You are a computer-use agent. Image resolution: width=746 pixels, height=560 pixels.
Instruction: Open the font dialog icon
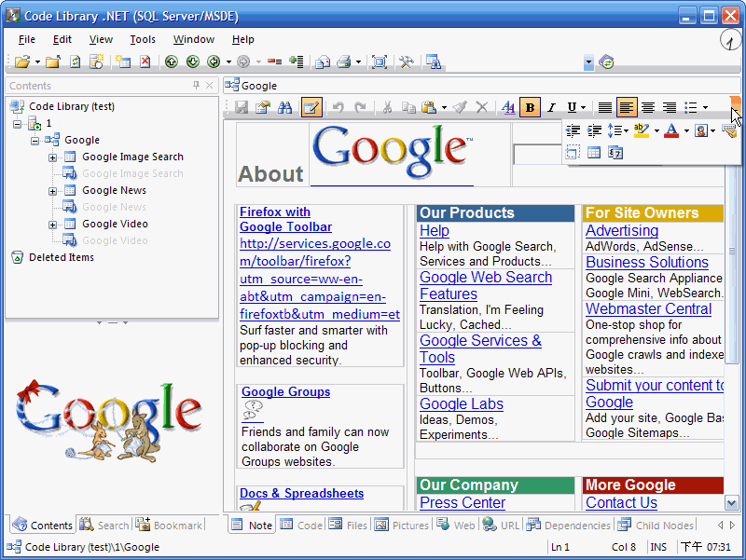508,107
